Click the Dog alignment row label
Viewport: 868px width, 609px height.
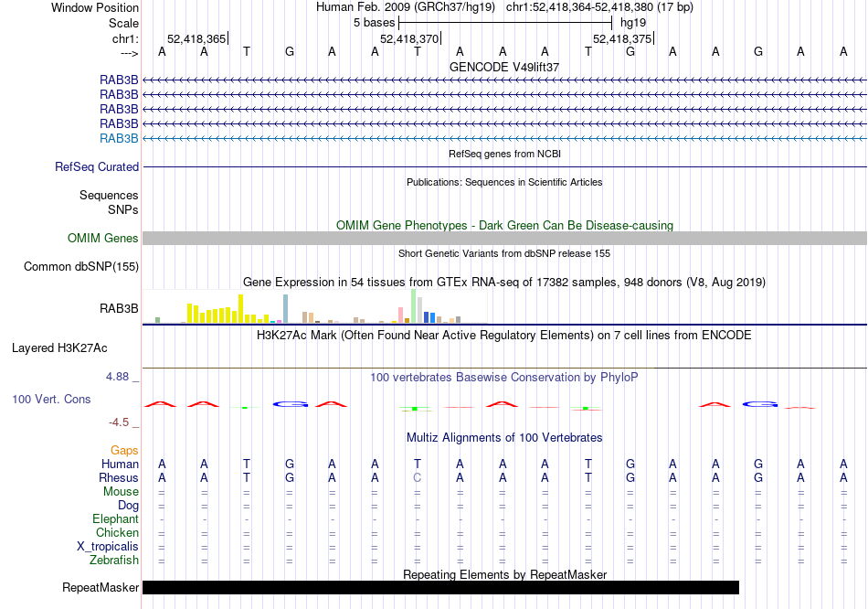tap(129, 506)
